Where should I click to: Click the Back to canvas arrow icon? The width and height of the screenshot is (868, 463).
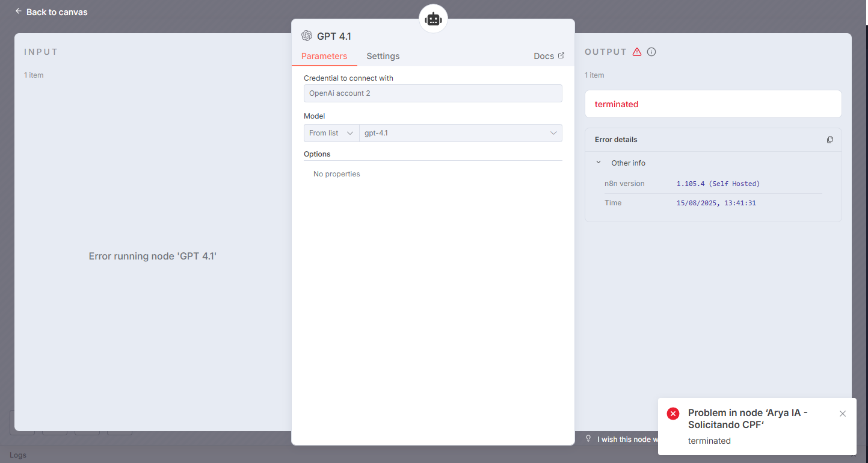pos(18,11)
